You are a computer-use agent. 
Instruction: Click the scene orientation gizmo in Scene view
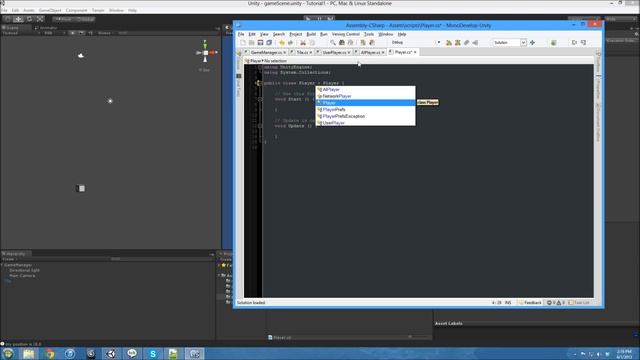pyautogui.click(x=205, y=52)
